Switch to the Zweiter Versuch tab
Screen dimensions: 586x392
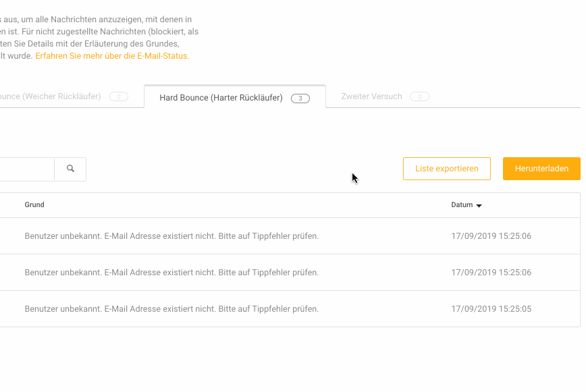[385, 96]
